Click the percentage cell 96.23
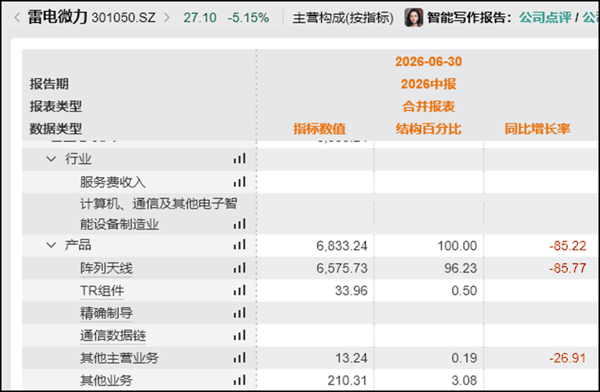The image size is (600, 392). coord(460,268)
